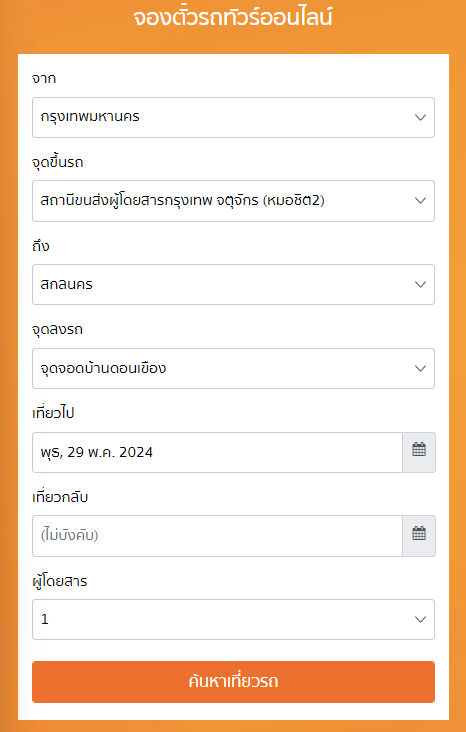Image resolution: width=466 pixels, height=732 pixels.
Task: Click the ผู้โดยสาร field label
Action: [x=60, y=581]
